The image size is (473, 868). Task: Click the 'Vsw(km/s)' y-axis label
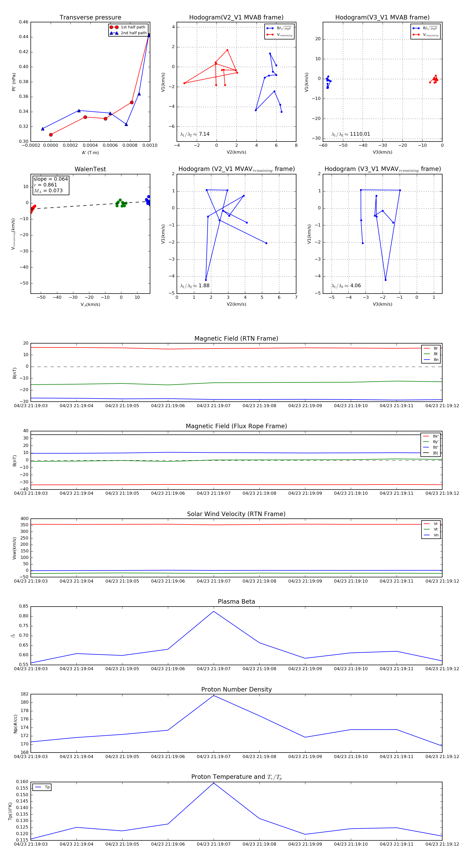click(14, 548)
